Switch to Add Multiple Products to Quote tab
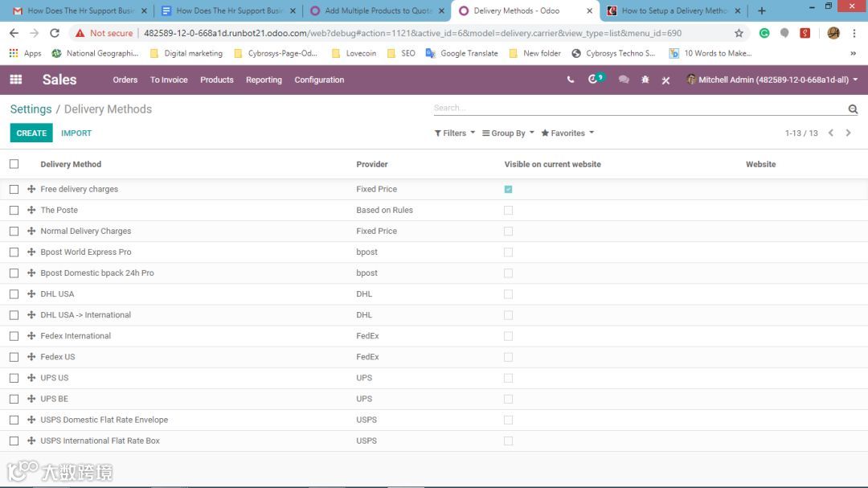Screen dimensions: 868x488 377,10
